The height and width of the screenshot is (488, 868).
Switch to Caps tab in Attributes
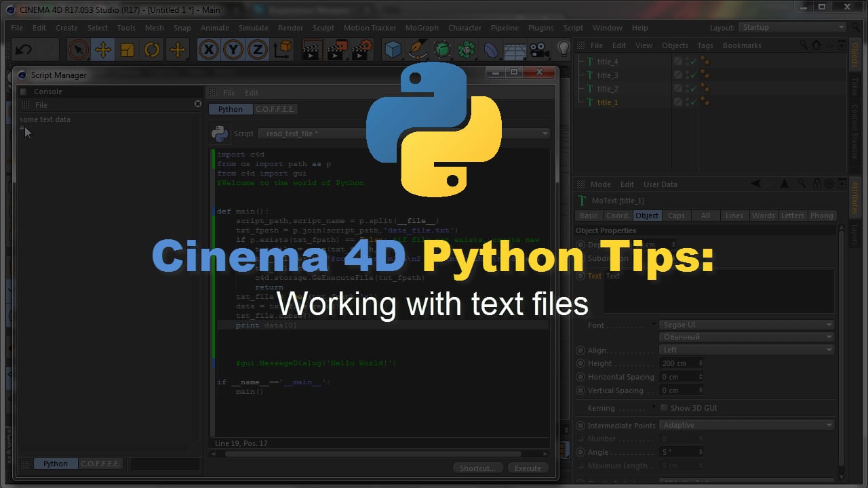tap(676, 216)
